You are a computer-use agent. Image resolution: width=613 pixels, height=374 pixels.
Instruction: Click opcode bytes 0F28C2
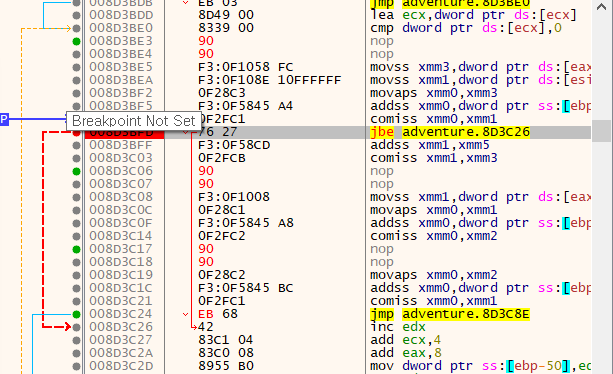(x=222, y=275)
